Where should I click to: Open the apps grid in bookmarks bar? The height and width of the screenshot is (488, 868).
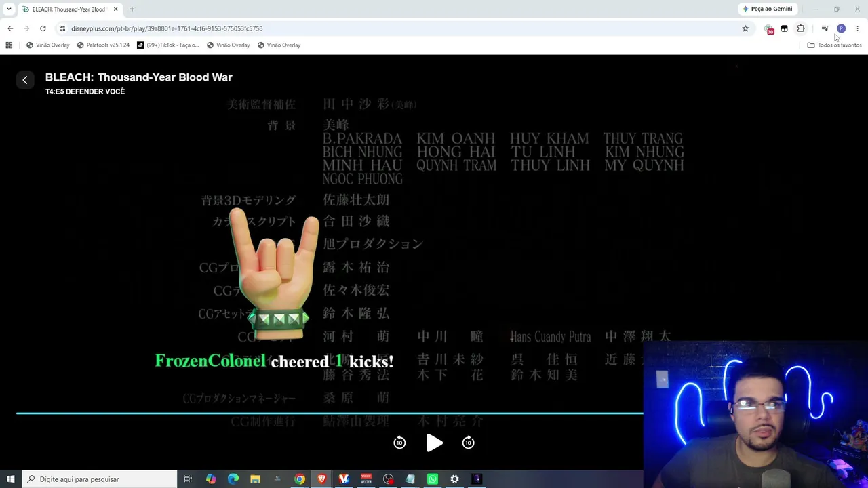click(x=9, y=45)
